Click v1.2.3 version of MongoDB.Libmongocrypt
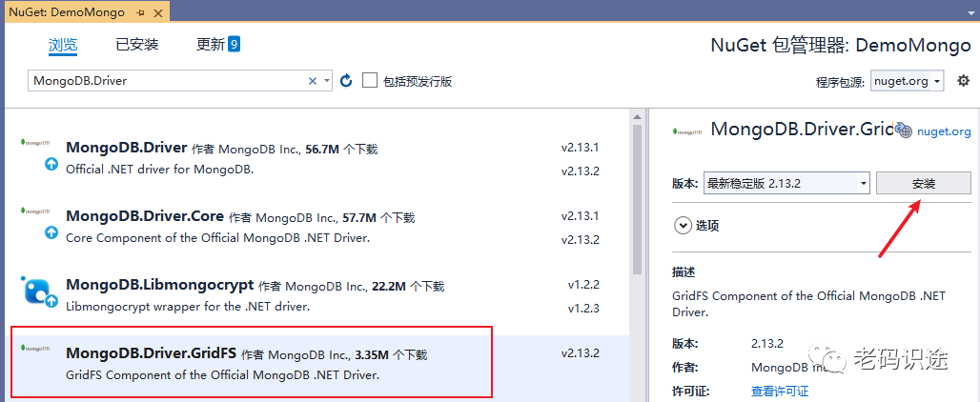This screenshot has height=402, width=980. pyautogui.click(x=583, y=308)
